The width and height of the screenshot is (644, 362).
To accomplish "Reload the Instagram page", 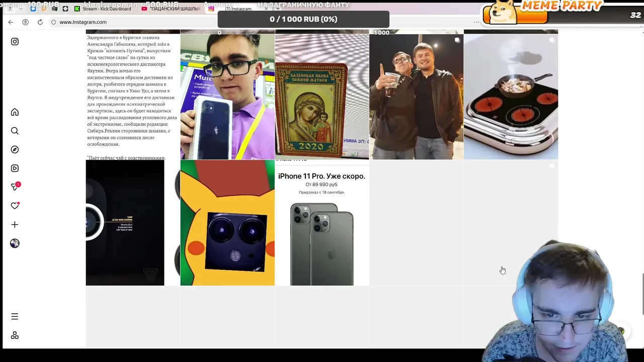I will tap(40, 22).
